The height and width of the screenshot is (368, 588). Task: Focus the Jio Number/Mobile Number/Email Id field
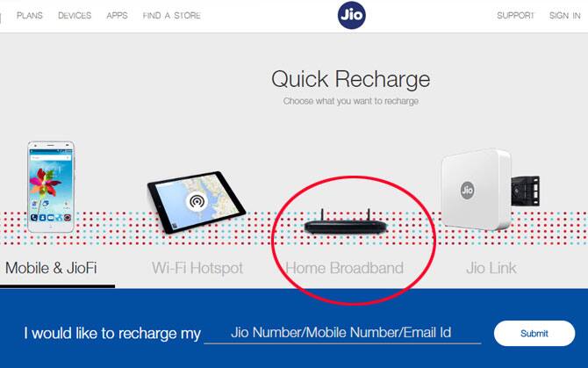point(342,333)
